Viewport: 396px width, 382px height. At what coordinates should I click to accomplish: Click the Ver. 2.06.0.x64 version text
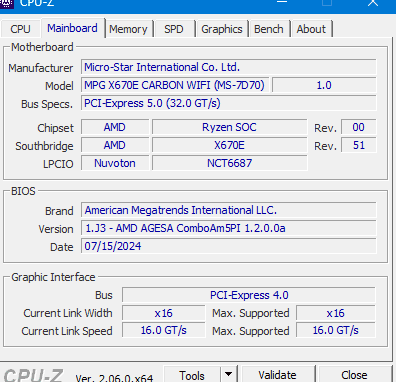click(x=114, y=378)
